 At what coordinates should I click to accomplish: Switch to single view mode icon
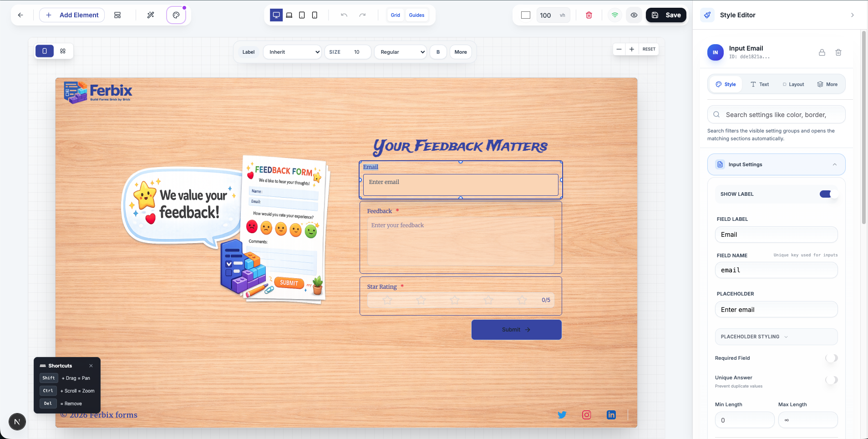coord(45,51)
